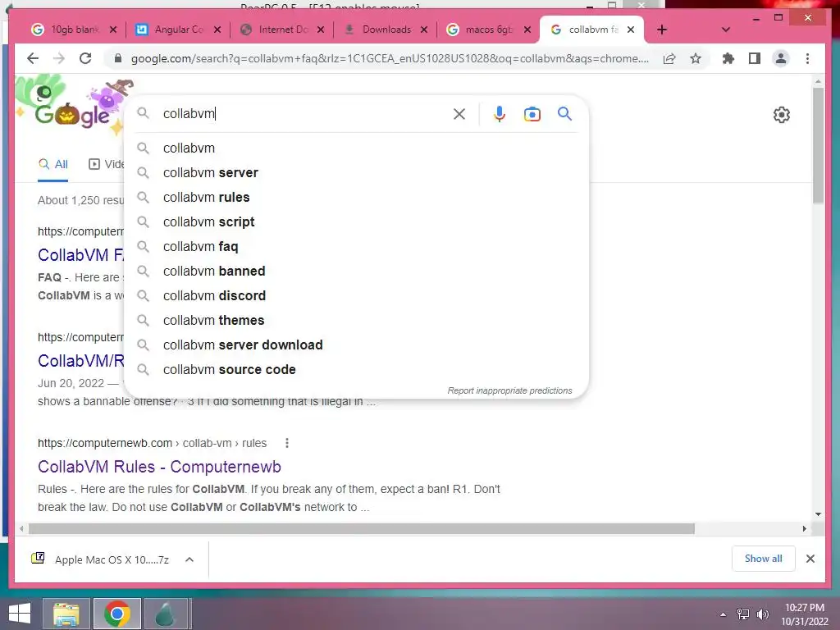The width and height of the screenshot is (840, 630).
Task: Open the tab search dropdown chevron
Action: (x=726, y=30)
